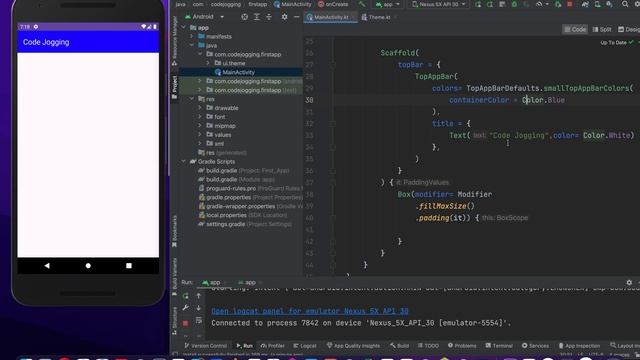Open Project panel gear options
The width and height of the screenshot is (640, 360).
tap(284, 17)
